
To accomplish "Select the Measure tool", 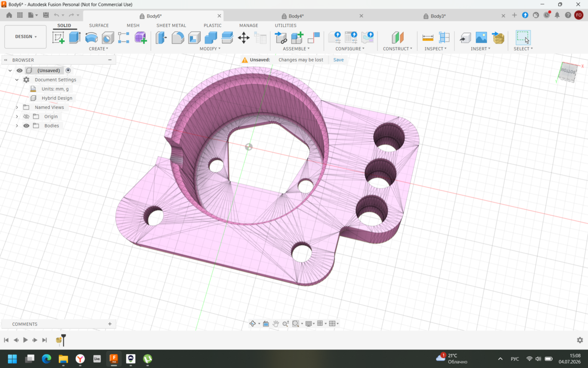I will (x=428, y=38).
